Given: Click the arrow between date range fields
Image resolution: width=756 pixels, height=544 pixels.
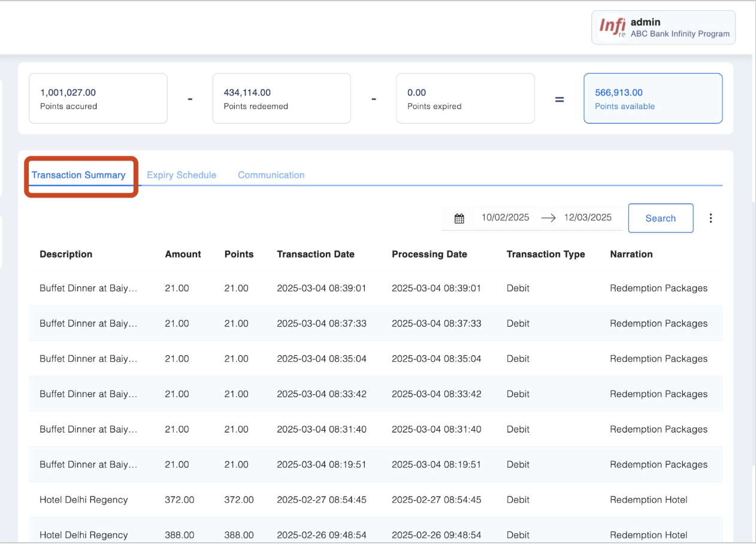Looking at the screenshot, I should pyautogui.click(x=548, y=218).
